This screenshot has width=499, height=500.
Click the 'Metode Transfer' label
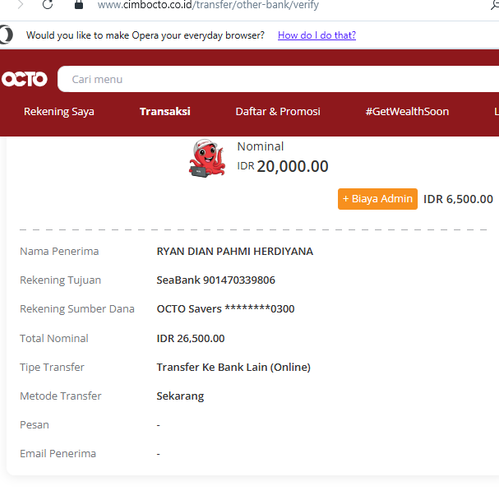point(60,396)
